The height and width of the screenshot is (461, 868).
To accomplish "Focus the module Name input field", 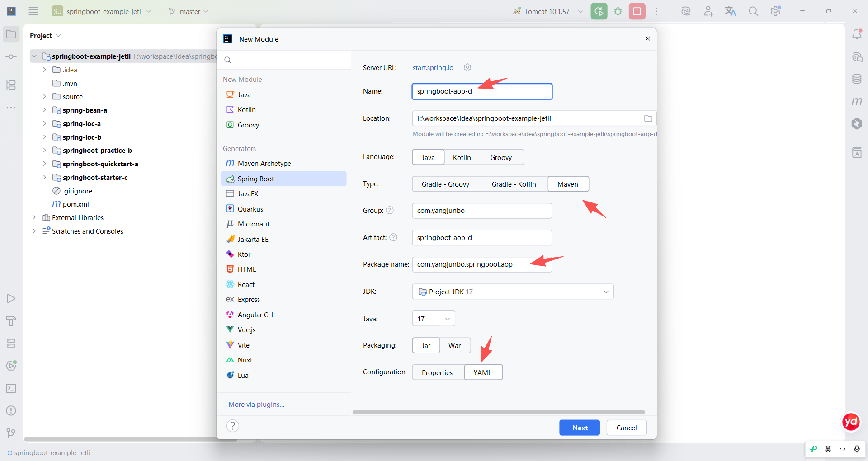I will (x=482, y=91).
